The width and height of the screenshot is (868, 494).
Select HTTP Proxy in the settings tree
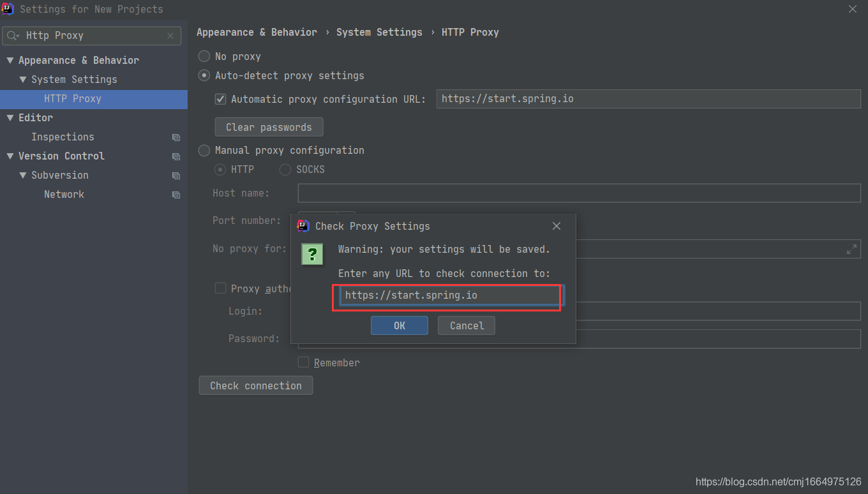click(94, 99)
